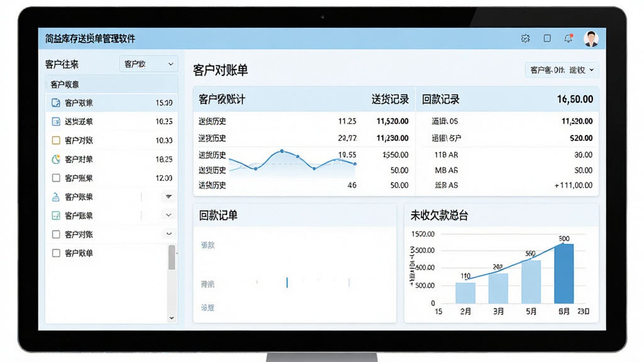Click the sidebar scrollbar thumb
Image resolution: width=644 pixels, height=362 pixels.
pos(172,257)
